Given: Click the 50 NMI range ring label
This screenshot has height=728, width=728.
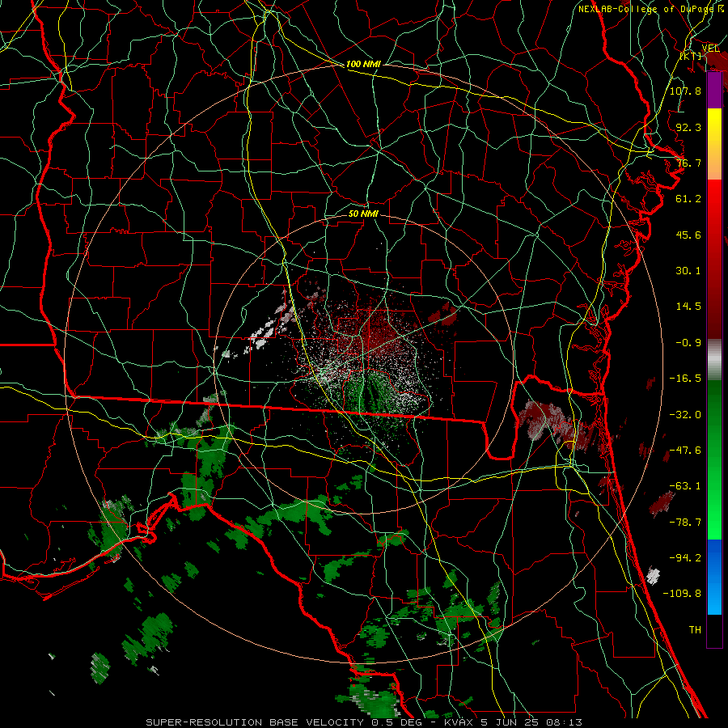Looking at the screenshot, I should pos(363,214).
